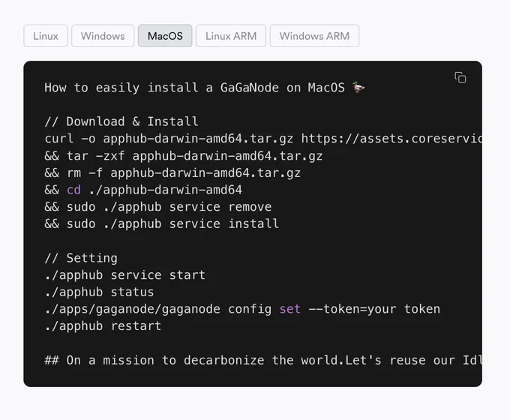Click the '&& rm -f' command line

click(172, 172)
